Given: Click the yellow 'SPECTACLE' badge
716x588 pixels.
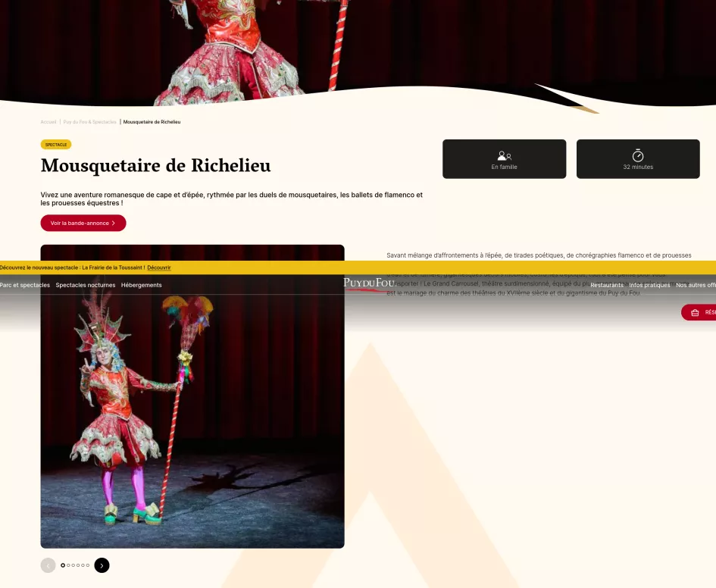Looking at the screenshot, I should tap(56, 144).
